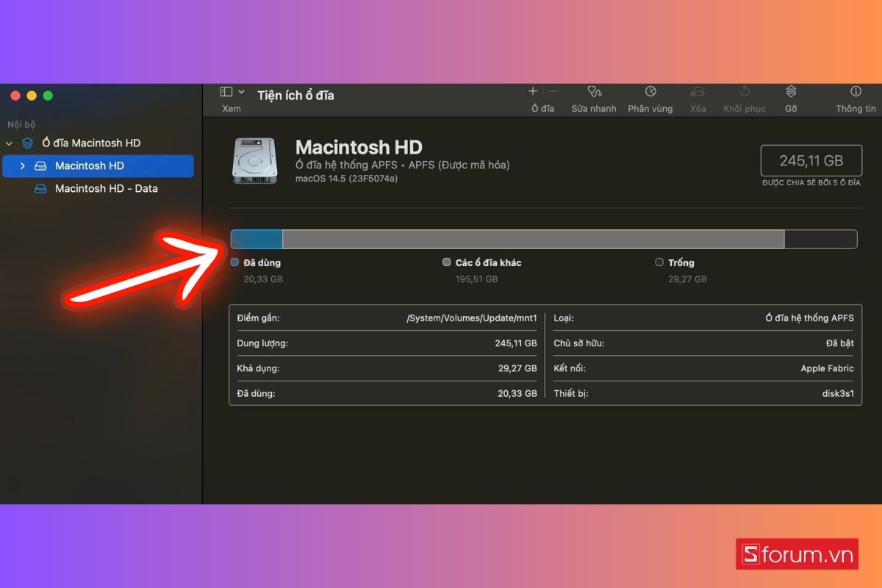882x588 pixels.
Task: Click the Tiện ích ổ đĩa window title
Action: (295, 96)
